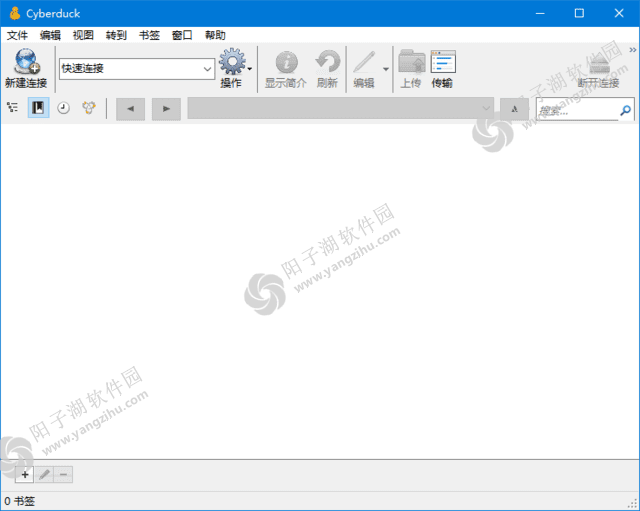Open the Action (操作) gear icon

pos(232,61)
